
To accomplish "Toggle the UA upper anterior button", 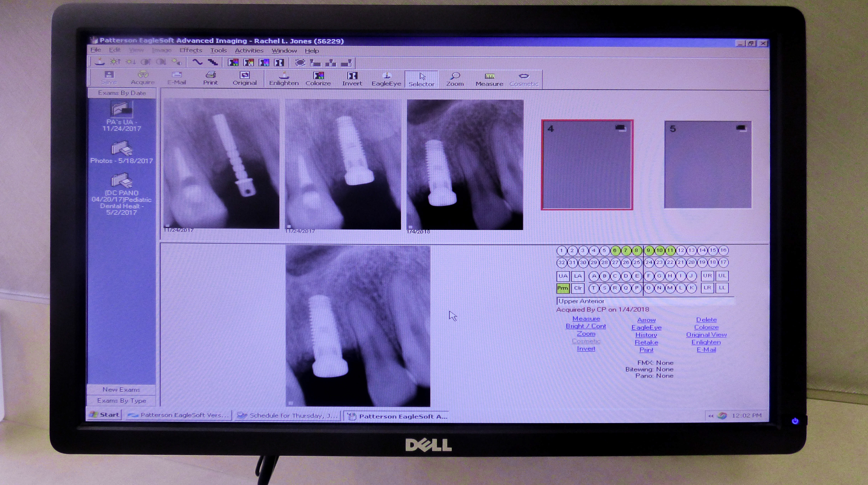I will point(563,276).
